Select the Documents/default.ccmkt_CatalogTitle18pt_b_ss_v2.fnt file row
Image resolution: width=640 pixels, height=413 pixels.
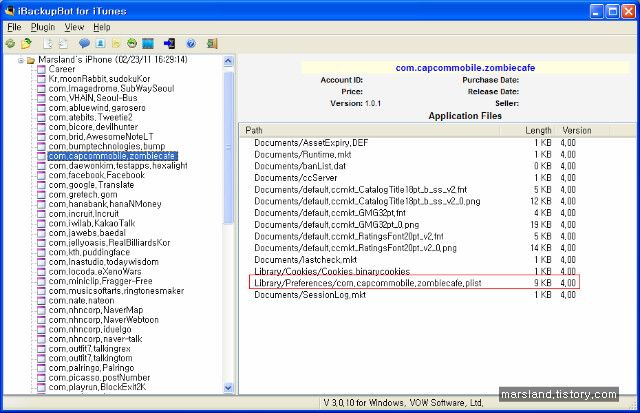(415, 190)
